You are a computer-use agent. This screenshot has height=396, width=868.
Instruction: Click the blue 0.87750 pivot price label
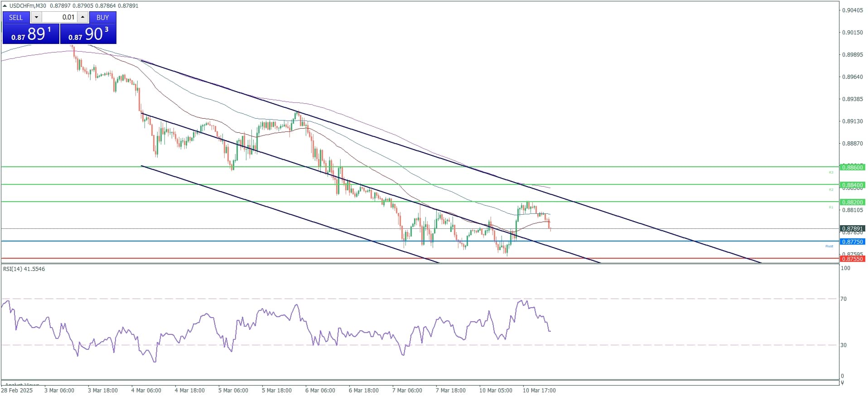point(852,241)
